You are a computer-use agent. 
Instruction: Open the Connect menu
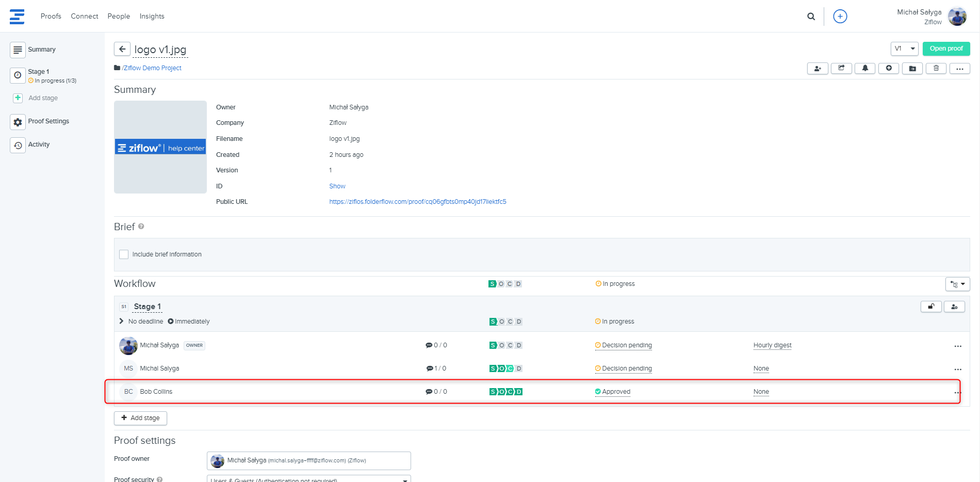(x=85, y=17)
